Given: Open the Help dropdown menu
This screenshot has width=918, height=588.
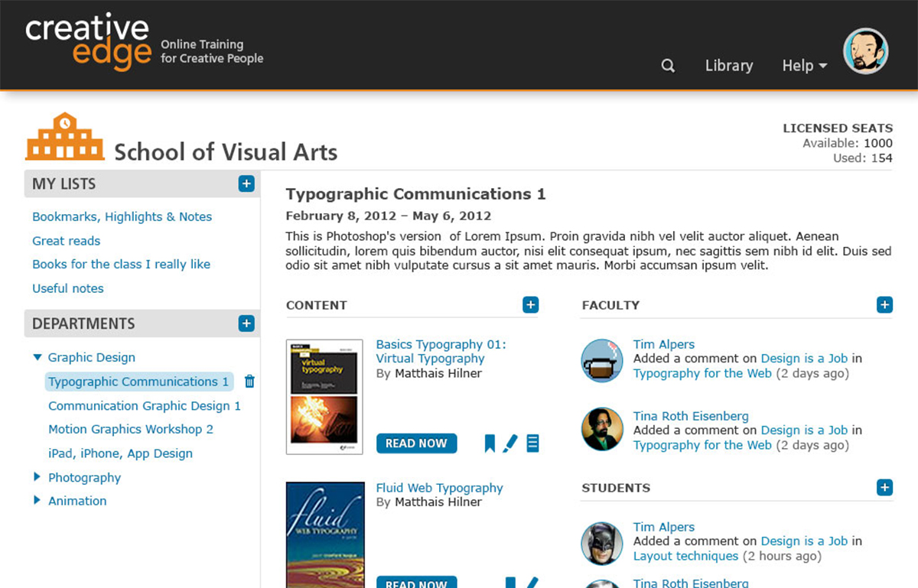Looking at the screenshot, I should tap(805, 66).
